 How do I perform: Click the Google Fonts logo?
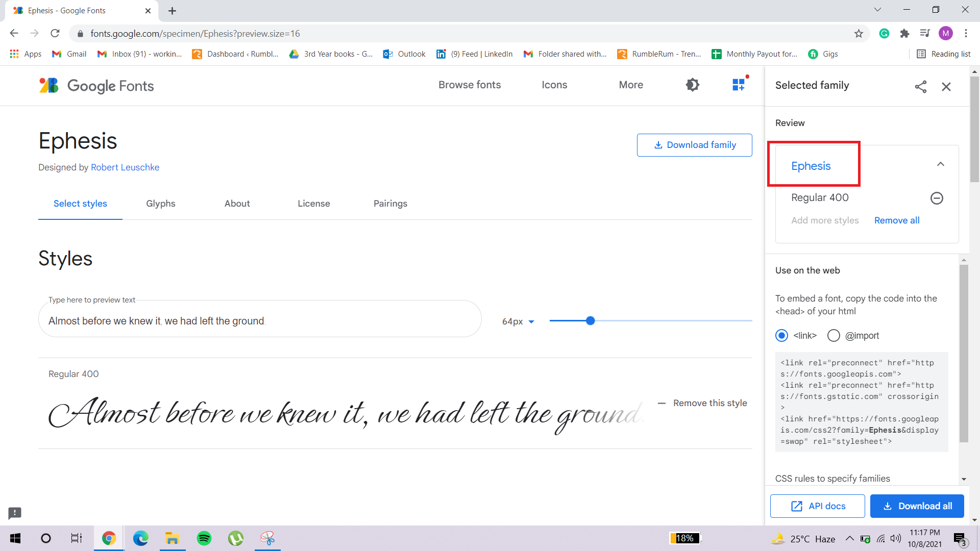pos(96,85)
